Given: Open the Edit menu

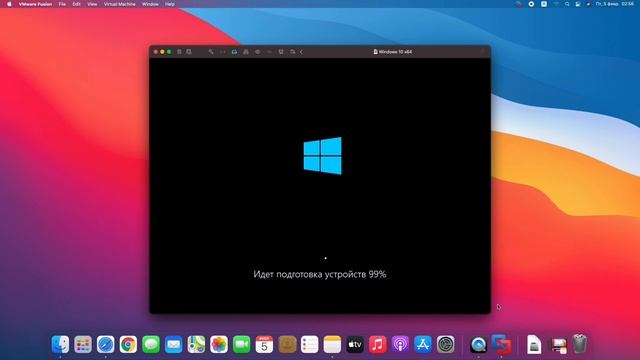Looking at the screenshot, I should tap(76, 4).
